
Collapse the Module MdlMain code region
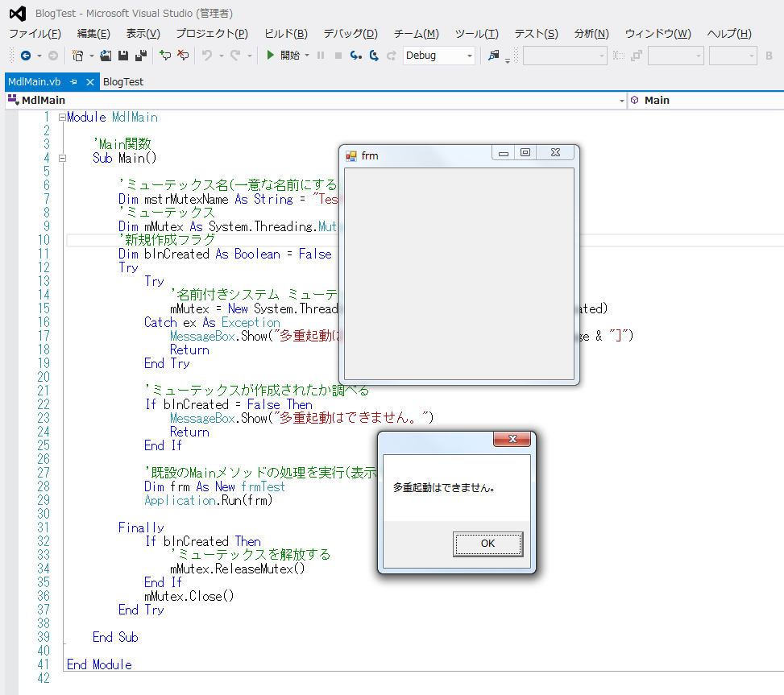pyautogui.click(x=62, y=118)
